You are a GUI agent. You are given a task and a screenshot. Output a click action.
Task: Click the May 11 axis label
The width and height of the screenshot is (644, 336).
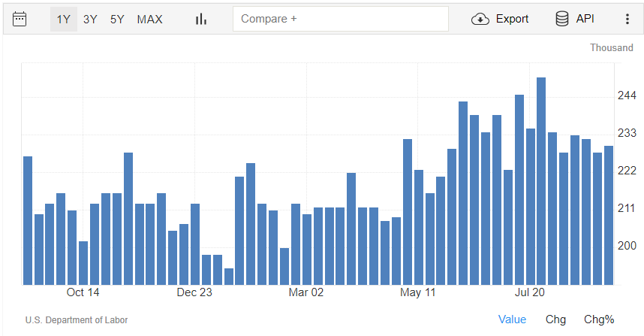[417, 292]
